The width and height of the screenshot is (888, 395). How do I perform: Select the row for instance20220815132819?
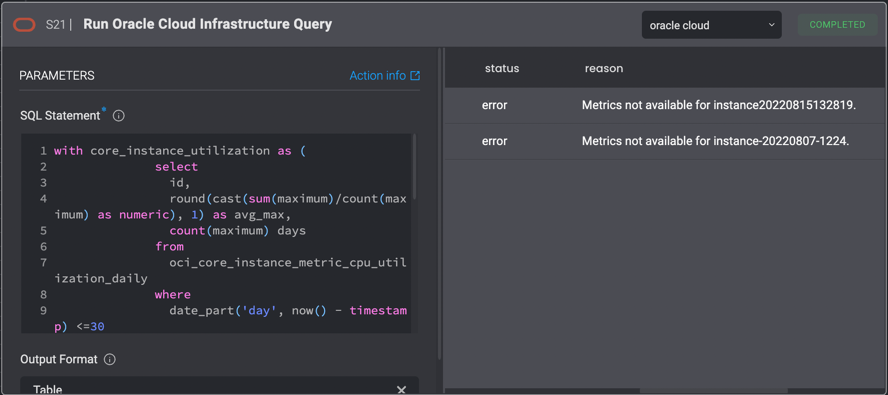pyautogui.click(x=666, y=105)
